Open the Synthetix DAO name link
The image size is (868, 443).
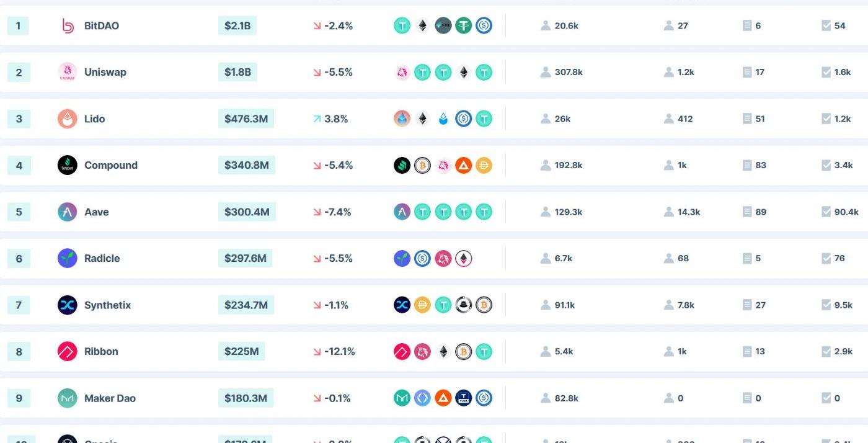click(x=107, y=305)
